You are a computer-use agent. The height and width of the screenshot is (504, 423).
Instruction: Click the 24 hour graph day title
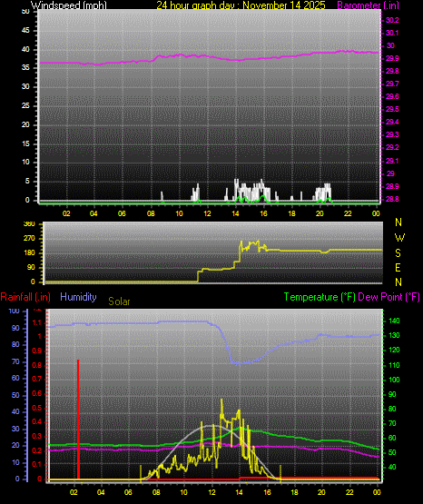(x=241, y=5)
